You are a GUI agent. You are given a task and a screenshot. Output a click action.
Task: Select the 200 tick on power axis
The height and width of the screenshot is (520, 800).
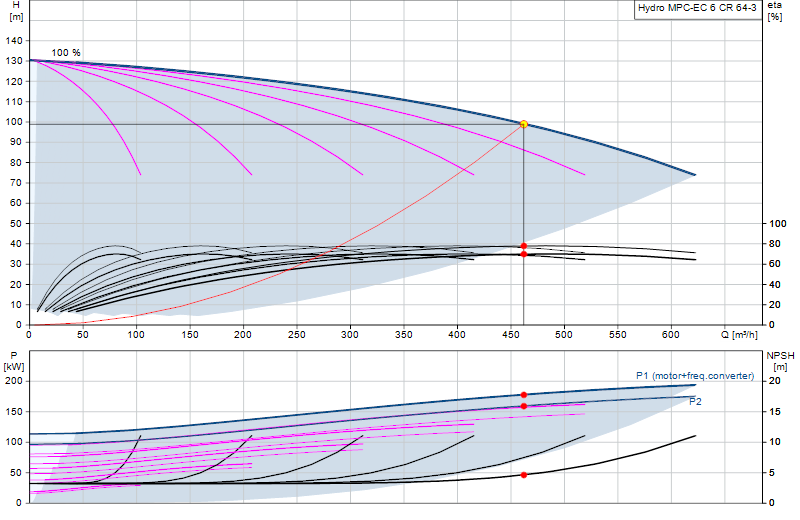tap(14, 381)
